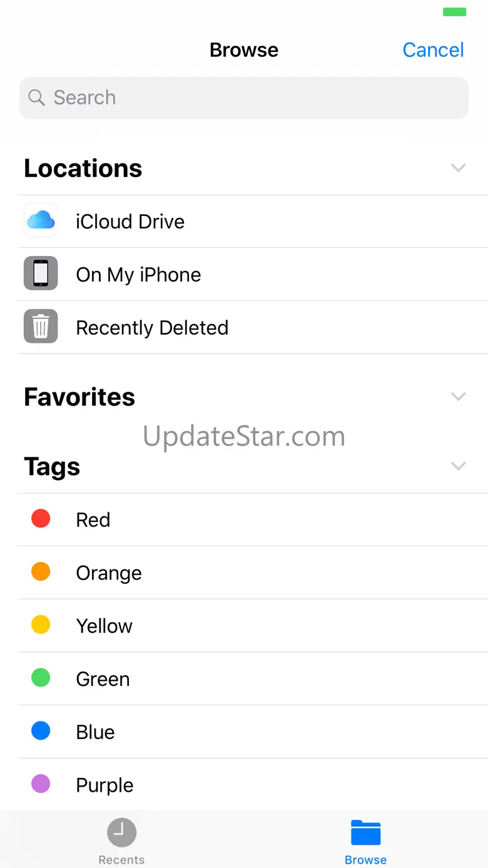The image size is (488, 868).
Task: Tap the Recently Deleted trash icon
Action: coord(41,326)
